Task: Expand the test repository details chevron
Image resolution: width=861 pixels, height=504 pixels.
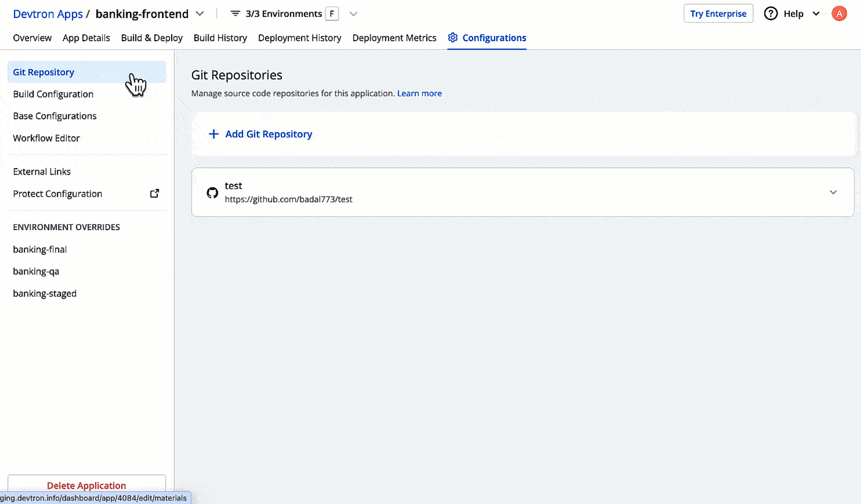Action: 833,192
